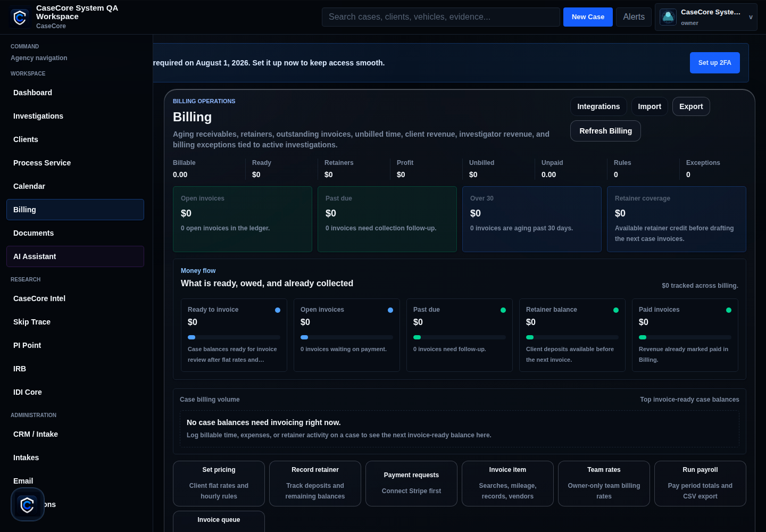
Task: Open IDI Core in sidebar
Action: point(75,392)
